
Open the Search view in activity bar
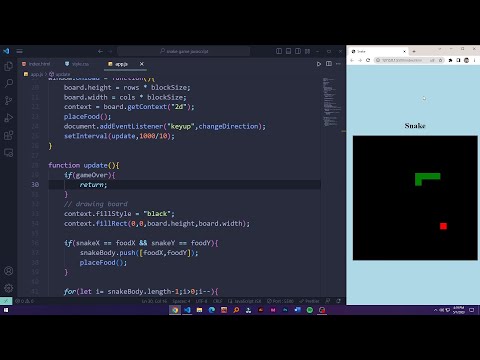9,83
